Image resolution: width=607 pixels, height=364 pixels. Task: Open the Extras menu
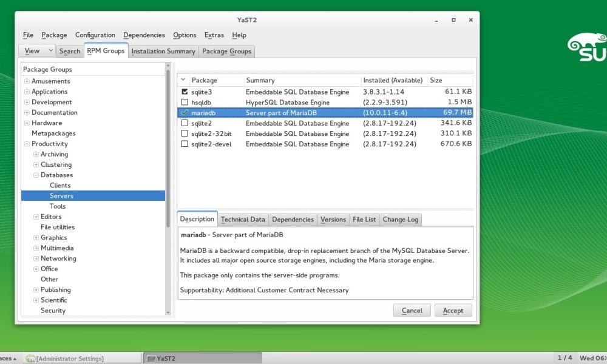coord(214,35)
